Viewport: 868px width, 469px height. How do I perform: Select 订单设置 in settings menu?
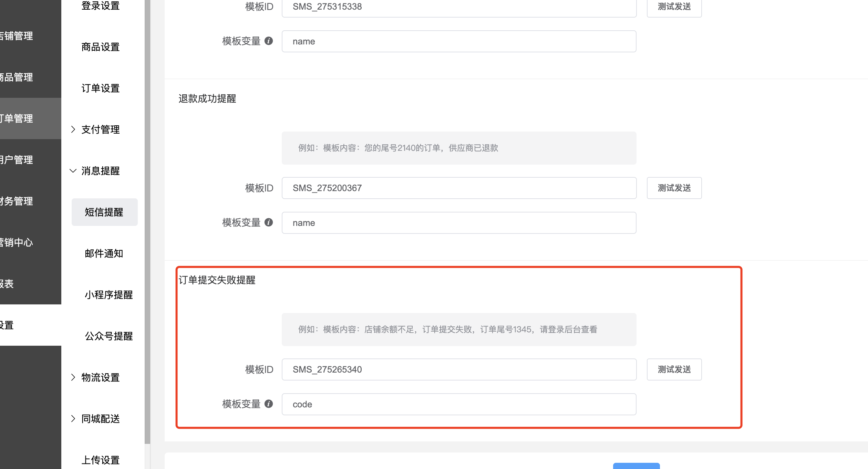pos(100,88)
